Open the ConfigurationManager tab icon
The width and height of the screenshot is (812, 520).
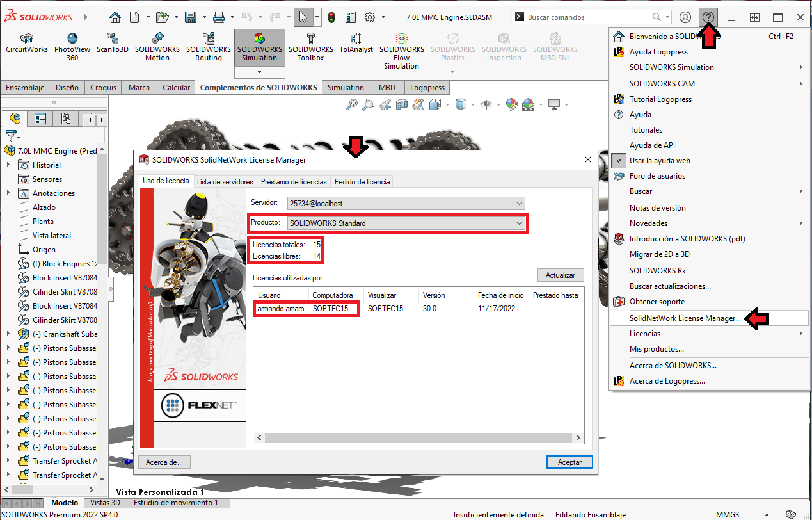pyautogui.click(x=65, y=118)
